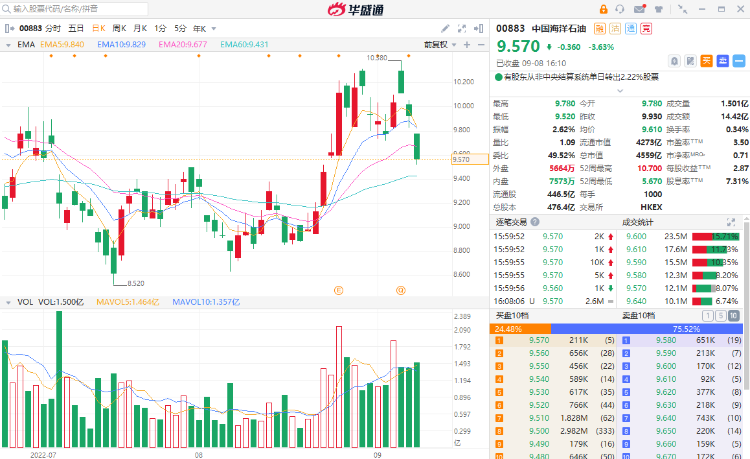
Task: Show 10 levels of order book depth
Action: pos(733,316)
